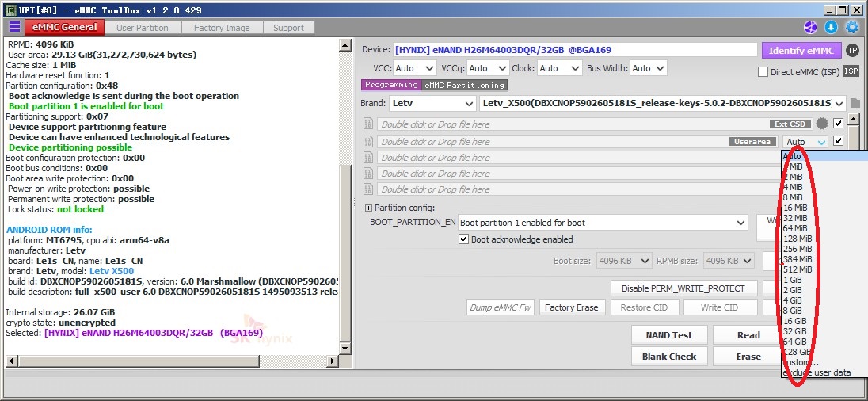
Task: Open the Boot size dropdown
Action: pyautogui.click(x=624, y=260)
